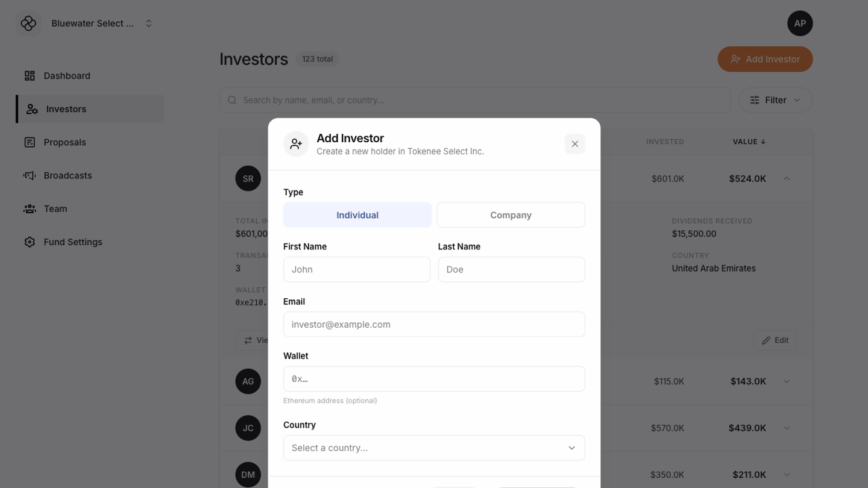
Task: Click the Broadcasts megaphone icon
Action: click(30, 175)
